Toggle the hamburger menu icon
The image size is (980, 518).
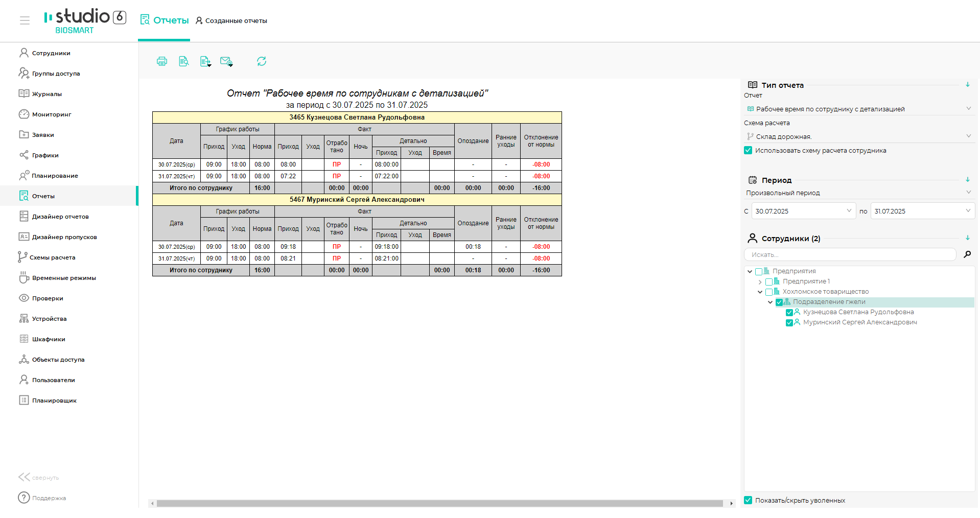[x=25, y=20]
